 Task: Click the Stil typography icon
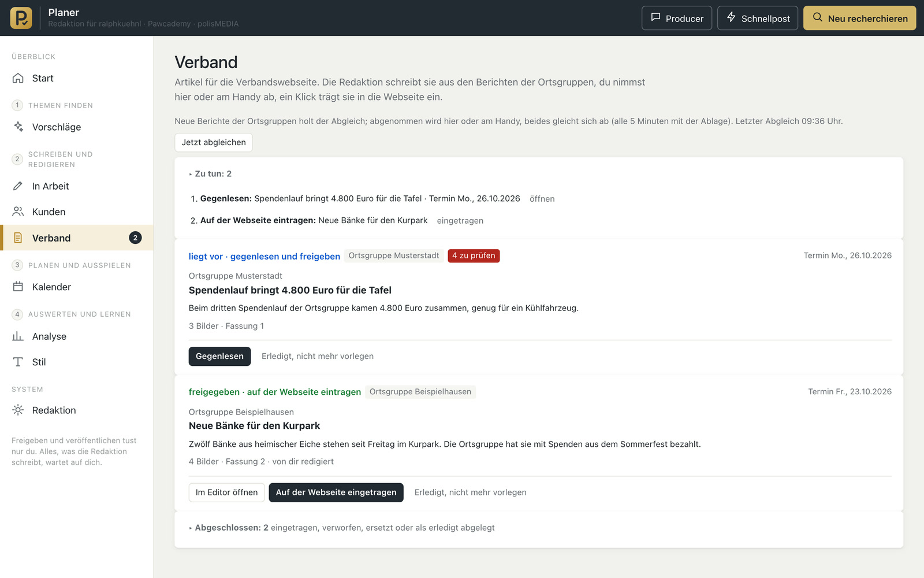(x=18, y=362)
